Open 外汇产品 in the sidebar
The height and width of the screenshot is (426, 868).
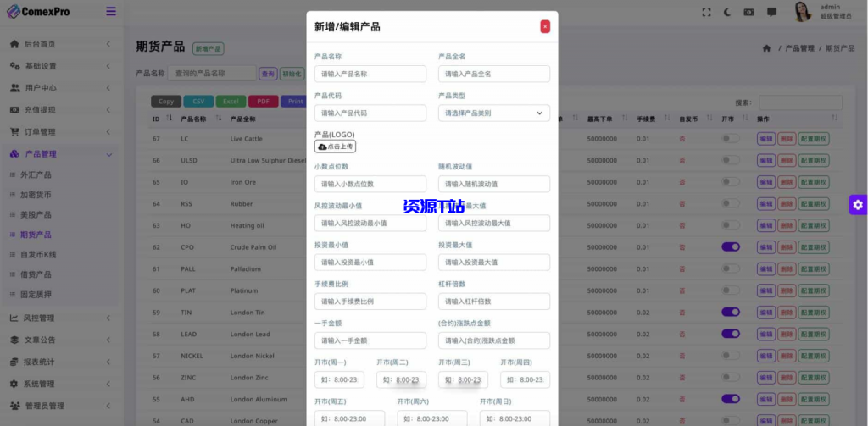(x=36, y=174)
